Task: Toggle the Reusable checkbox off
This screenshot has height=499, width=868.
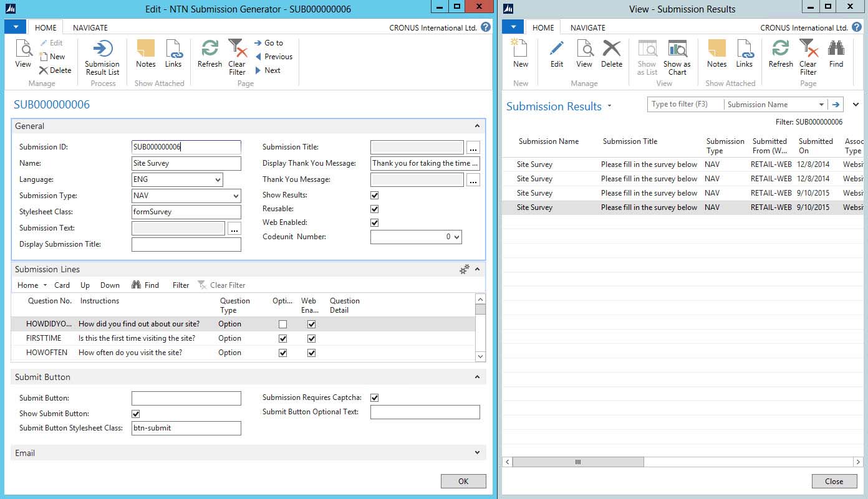Action: tap(374, 209)
